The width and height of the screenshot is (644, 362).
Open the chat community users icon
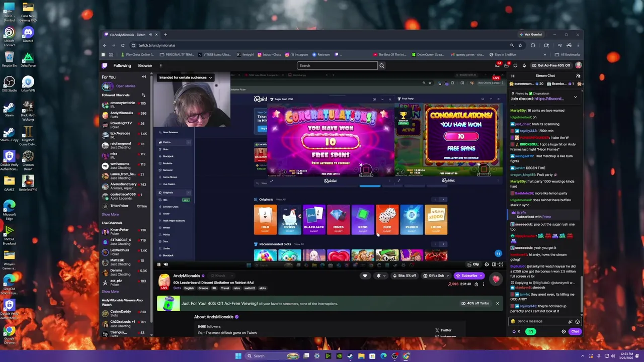pos(578,76)
